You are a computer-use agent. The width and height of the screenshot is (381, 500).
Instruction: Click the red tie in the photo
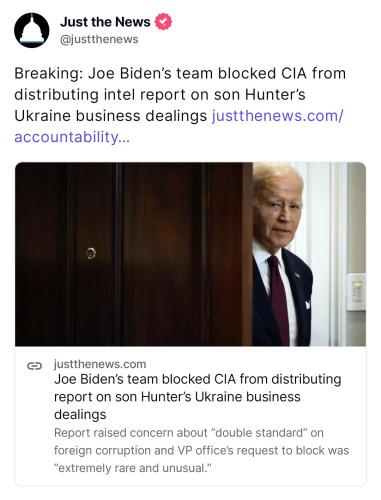tap(279, 298)
